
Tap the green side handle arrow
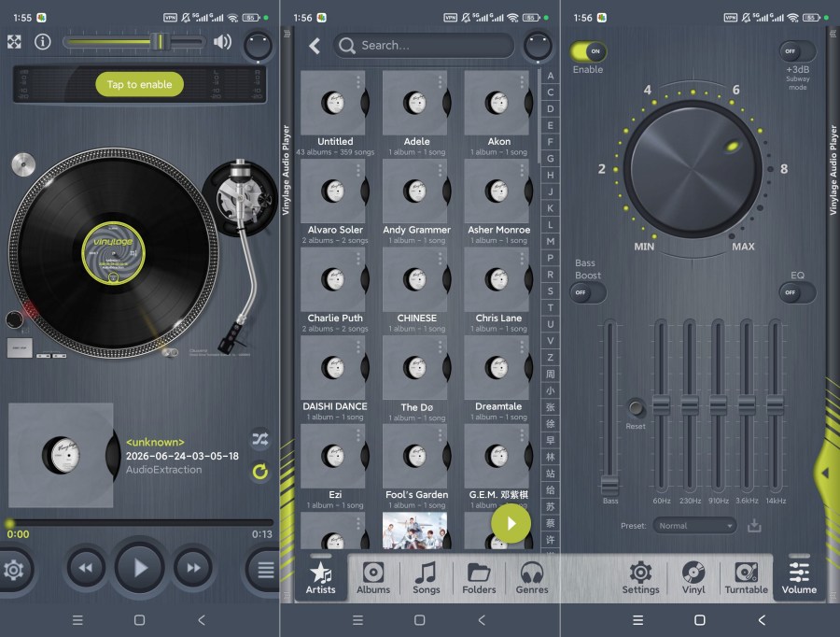pyautogui.click(x=826, y=473)
